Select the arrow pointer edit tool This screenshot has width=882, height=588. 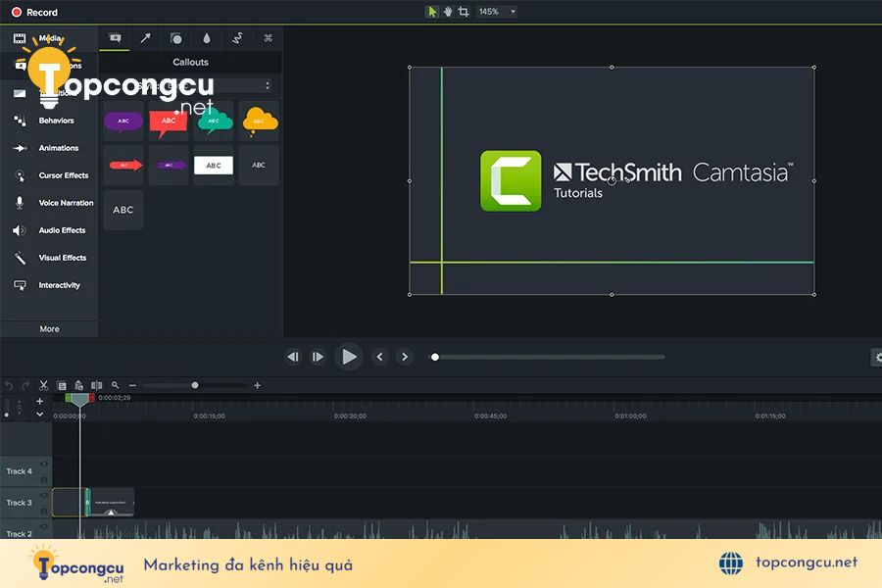431,11
